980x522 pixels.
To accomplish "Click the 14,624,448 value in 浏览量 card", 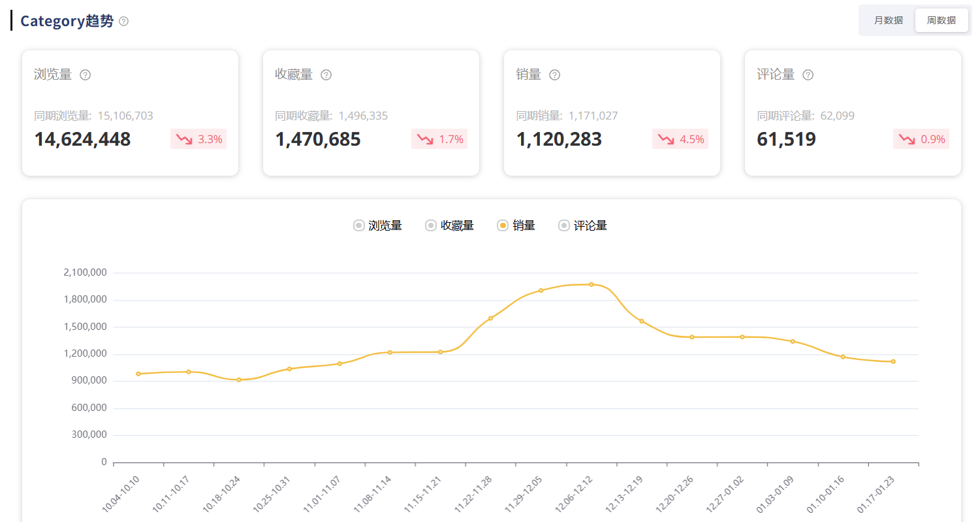I will click(x=82, y=139).
